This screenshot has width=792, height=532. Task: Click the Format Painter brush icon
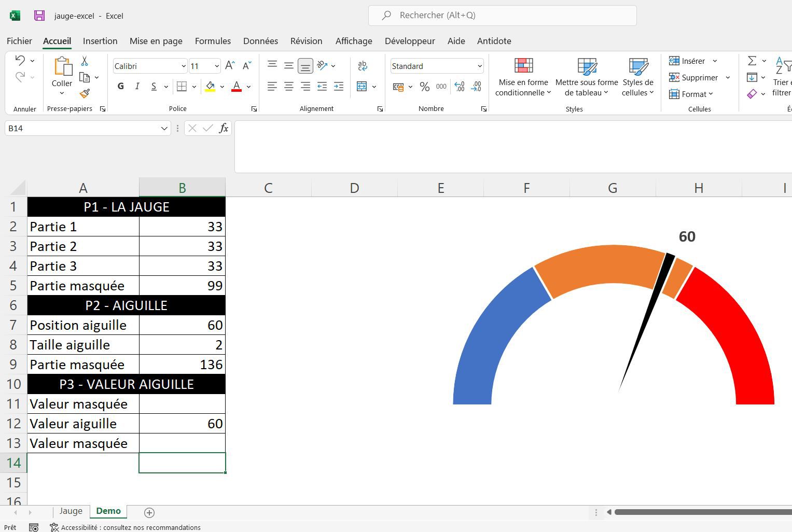coord(85,93)
